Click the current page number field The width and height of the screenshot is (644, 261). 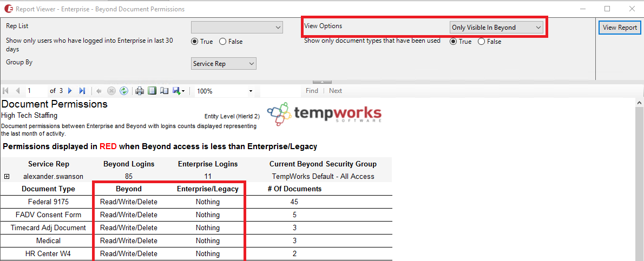tap(36, 91)
